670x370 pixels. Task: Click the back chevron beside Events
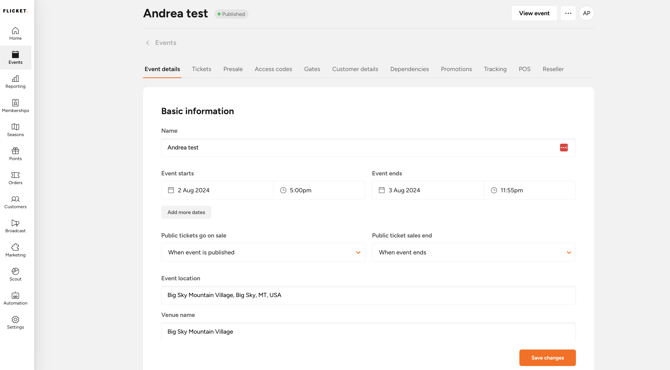click(147, 43)
